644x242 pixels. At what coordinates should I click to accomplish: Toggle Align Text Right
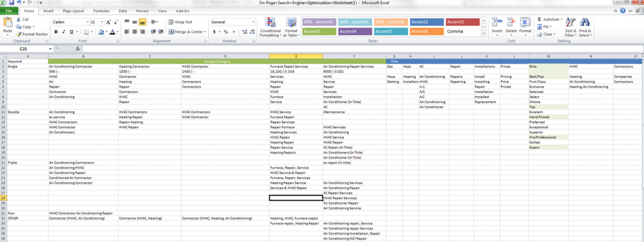tap(142, 31)
